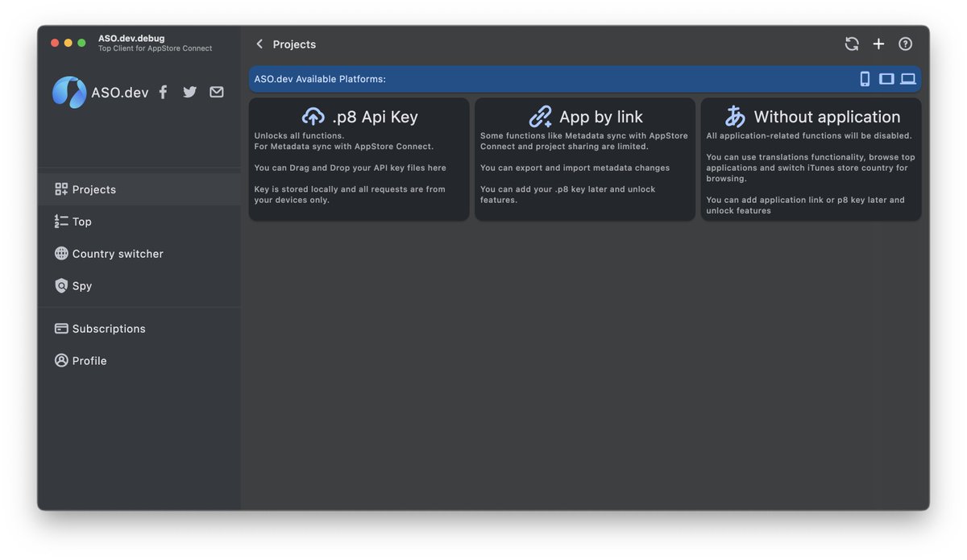Click 'You can Drag and Drop' text

click(350, 168)
